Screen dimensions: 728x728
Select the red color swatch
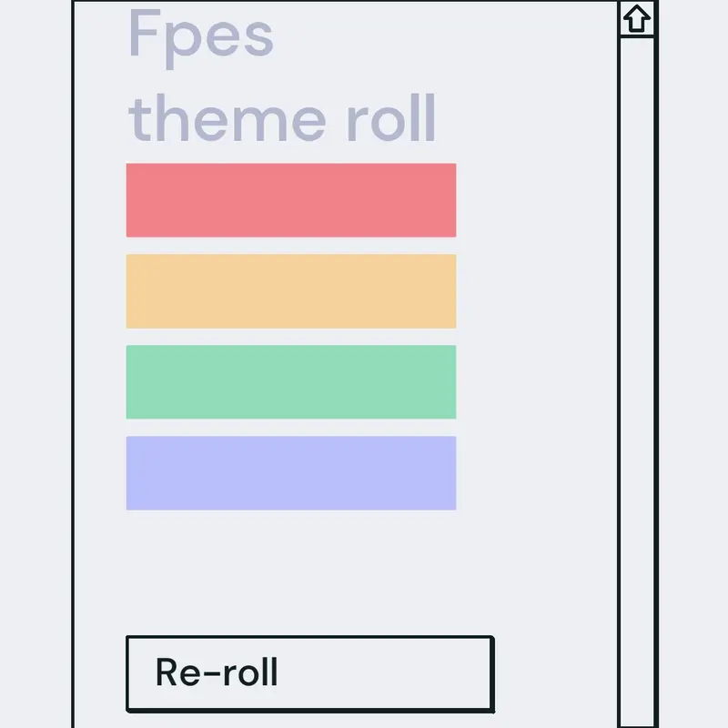click(291, 200)
